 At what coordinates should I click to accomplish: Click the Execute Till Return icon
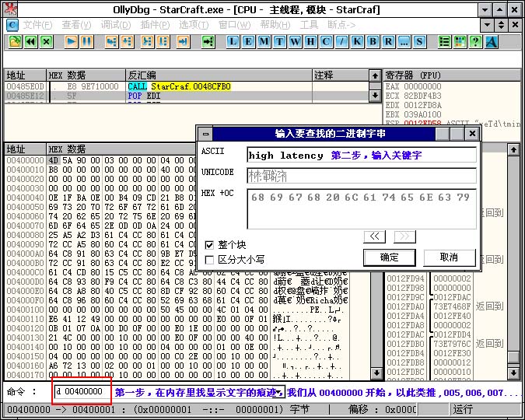tap(183, 42)
